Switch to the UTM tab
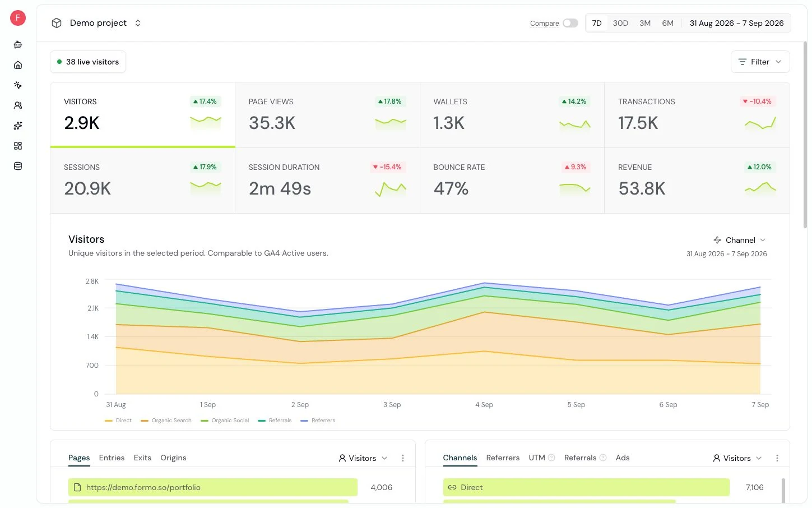 coord(537,458)
